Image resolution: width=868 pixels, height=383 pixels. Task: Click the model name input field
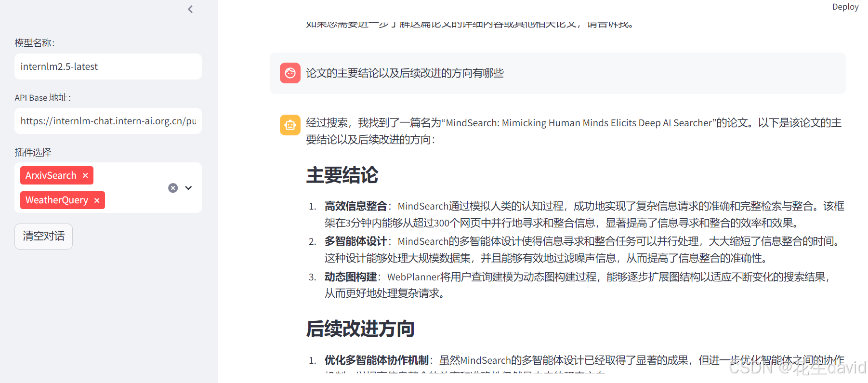(x=108, y=66)
